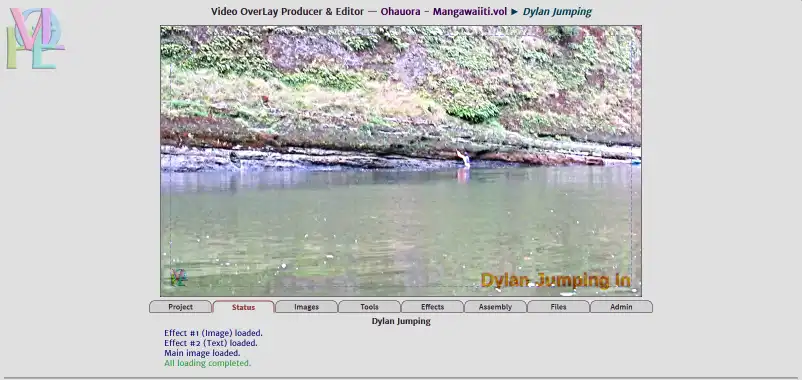Click the bold Dylan Jumping title below tabs
Viewport: 802px width, 380px height.
click(401, 321)
